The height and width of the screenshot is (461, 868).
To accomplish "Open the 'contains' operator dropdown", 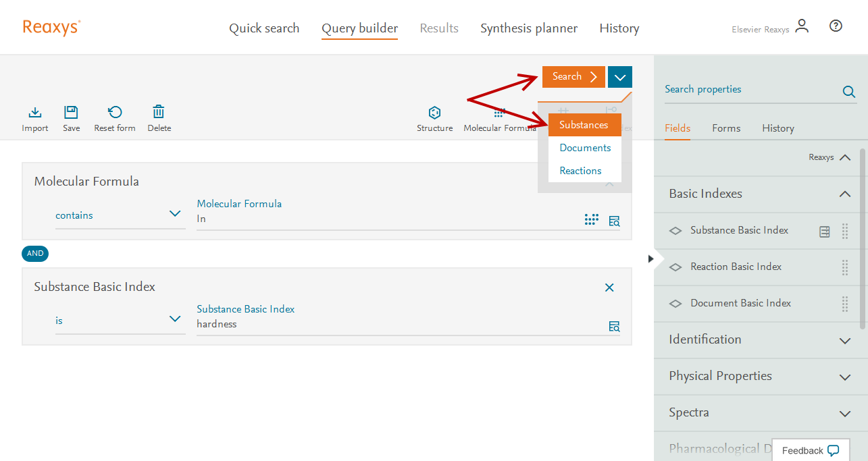I will [x=120, y=215].
